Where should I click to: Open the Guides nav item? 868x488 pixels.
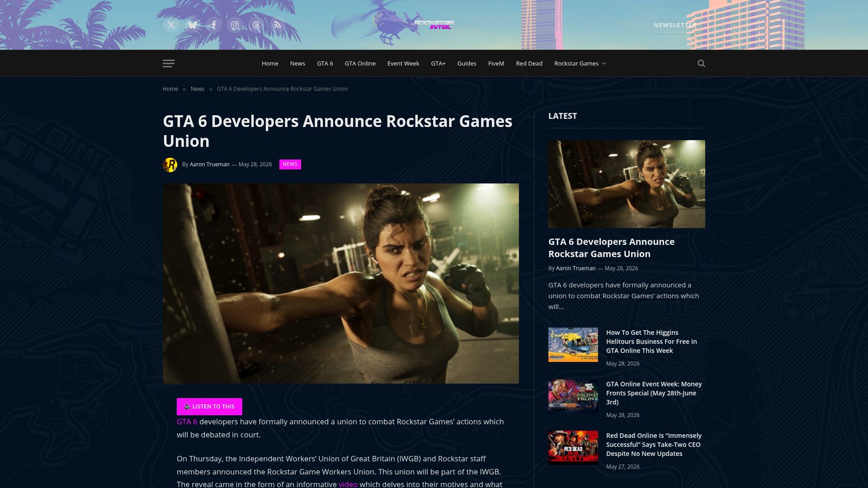467,63
